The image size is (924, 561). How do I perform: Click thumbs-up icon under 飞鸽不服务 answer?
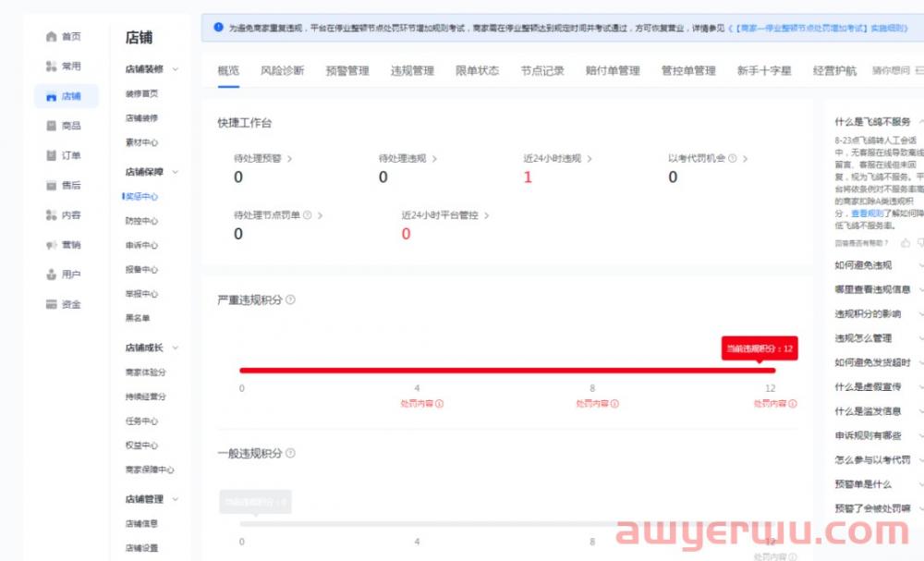coord(906,243)
